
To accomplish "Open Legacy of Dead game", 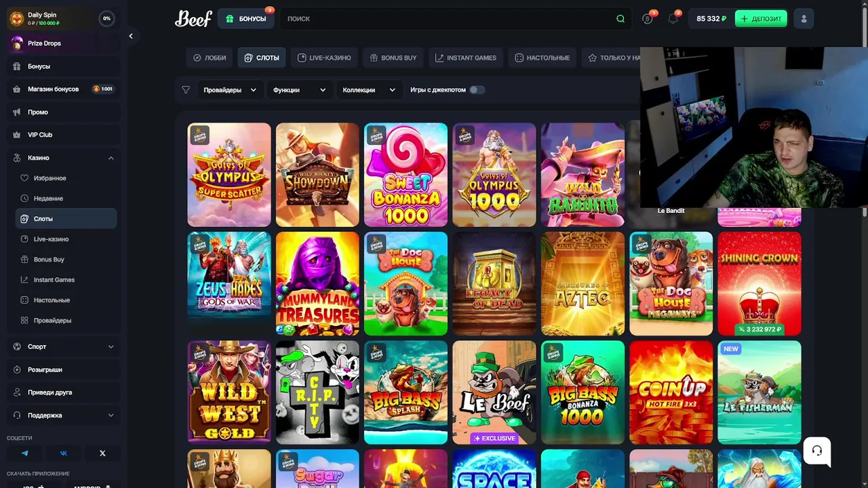I will click(494, 284).
